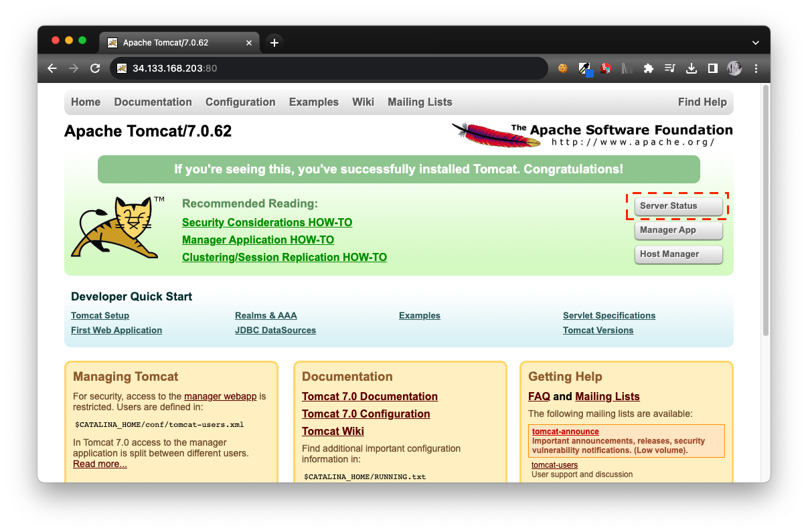
Task: Open a new browser tab
Action: click(x=274, y=43)
